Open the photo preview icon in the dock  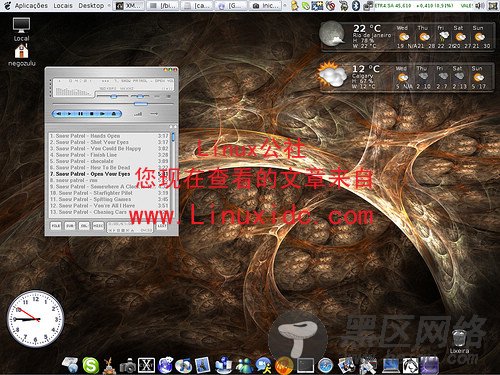tap(202, 365)
